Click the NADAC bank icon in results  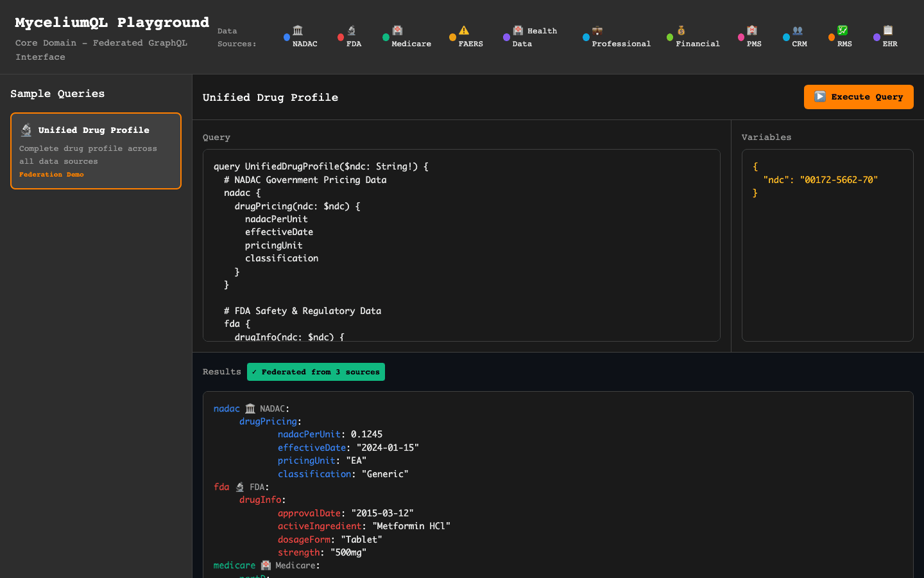click(250, 408)
